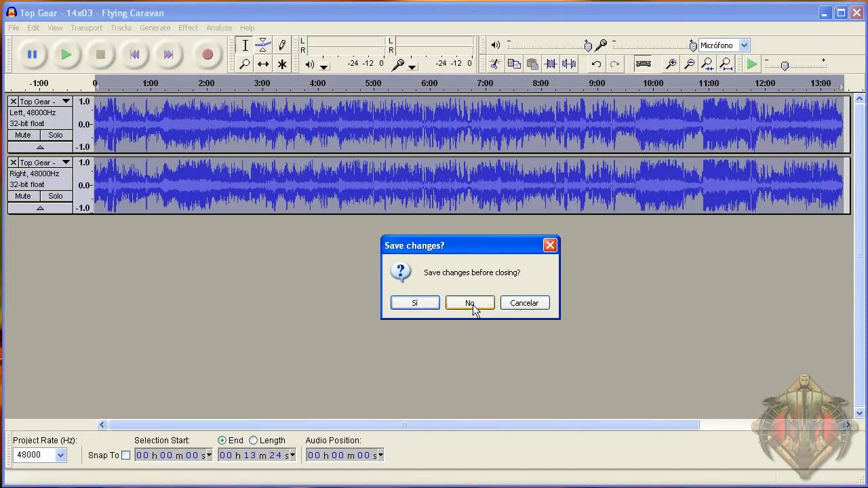
Task: Click the Cut scissors icon
Action: (496, 64)
